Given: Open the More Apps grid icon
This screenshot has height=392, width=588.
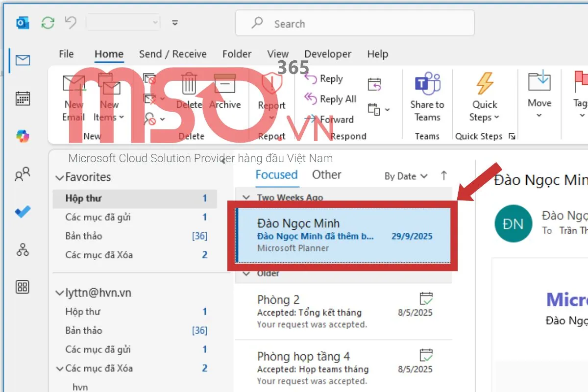Looking at the screenshot, I should click(23, 287).
